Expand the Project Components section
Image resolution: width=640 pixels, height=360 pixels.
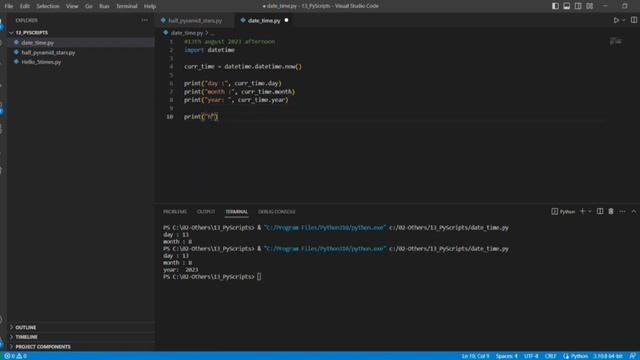(42, 347)
